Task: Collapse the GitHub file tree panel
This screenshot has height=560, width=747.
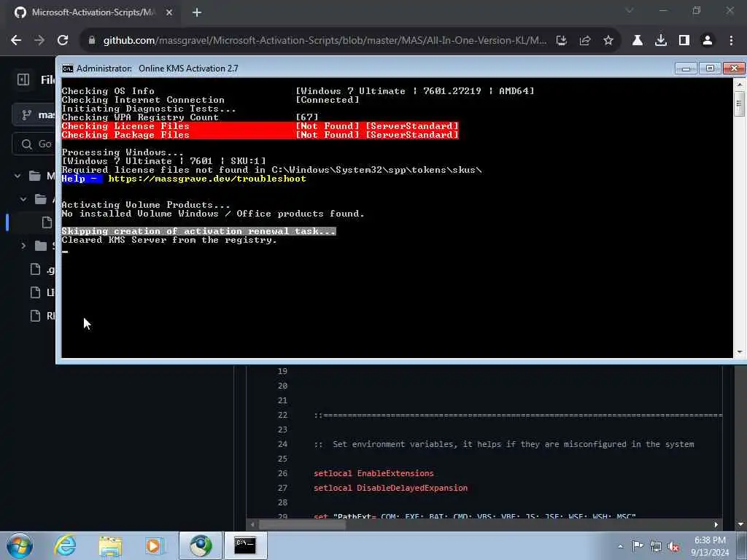Action: point(23,79)
